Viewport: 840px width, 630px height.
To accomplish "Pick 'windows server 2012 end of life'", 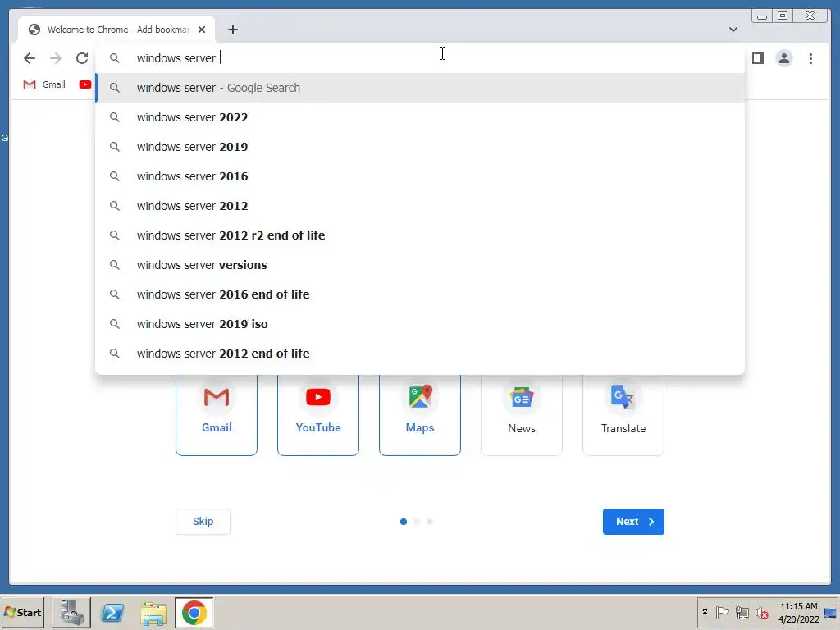I will point(420,353).
